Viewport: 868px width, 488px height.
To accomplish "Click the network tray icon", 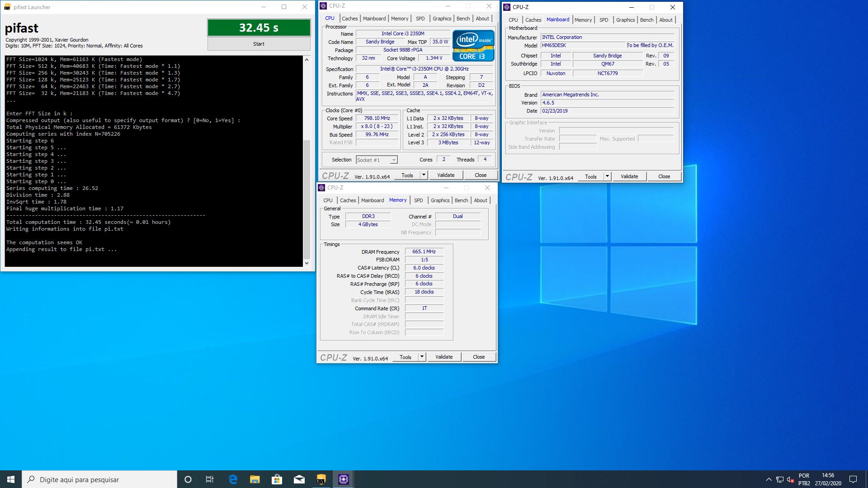I will point(780,479).
